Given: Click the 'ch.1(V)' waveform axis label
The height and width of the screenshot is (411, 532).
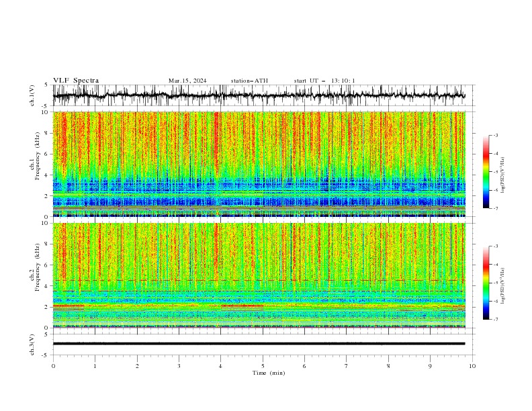Looking at the screenshot, I should [32, 95].
